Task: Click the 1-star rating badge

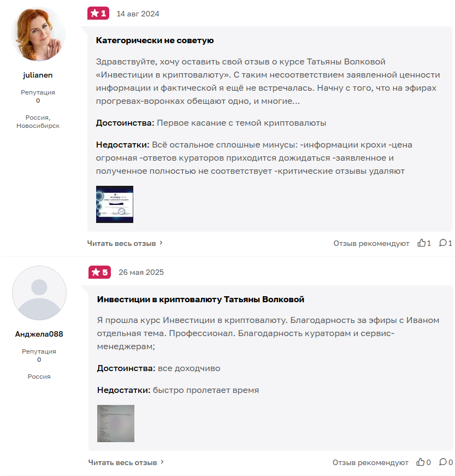Action: click(x=98, y=13)
